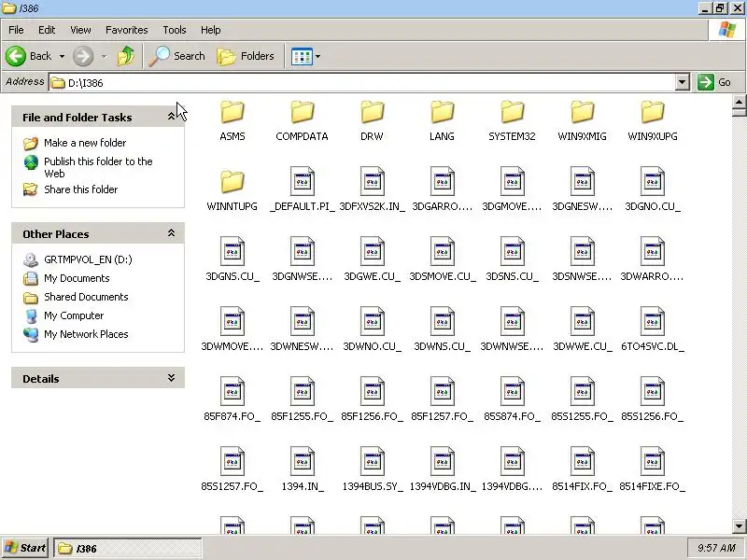Viewport: 747px width, 560px height.
Task: Select the SYSTEM32 folder icon
Action: [x=512, y=112]
